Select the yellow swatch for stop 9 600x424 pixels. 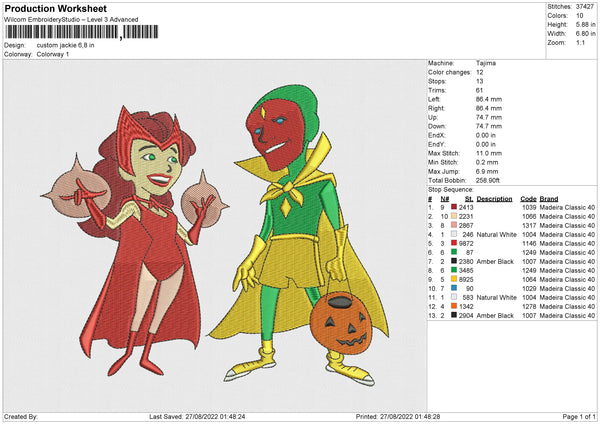point(455,279)
